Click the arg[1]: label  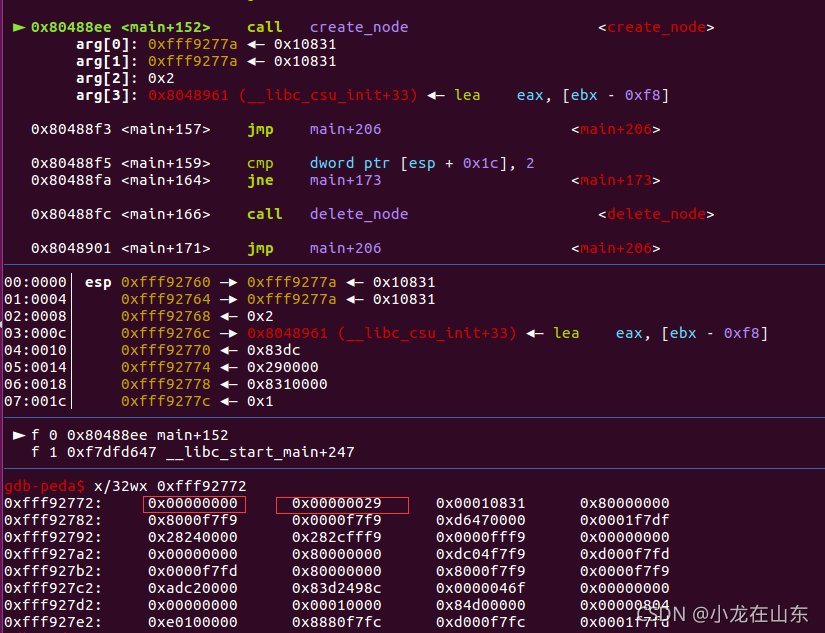click(107, 62)
